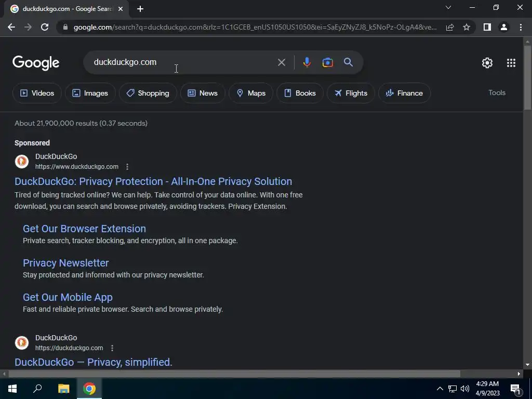
Task: Click the Chrome address bar URL
Action: (x=255, y=27)
